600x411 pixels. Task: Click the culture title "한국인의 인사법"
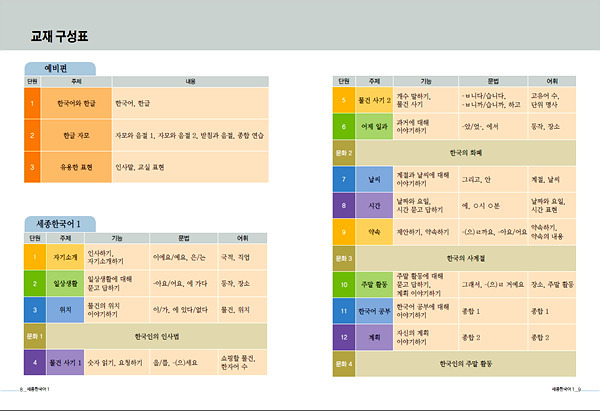pyautogui.click(x=157, y=336)
